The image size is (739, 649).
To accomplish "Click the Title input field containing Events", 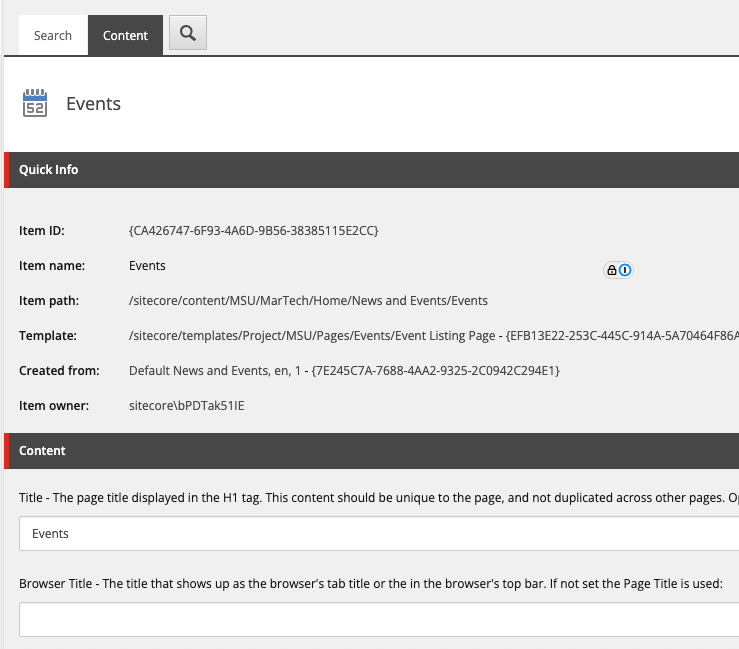I will (x=379, y=534).
